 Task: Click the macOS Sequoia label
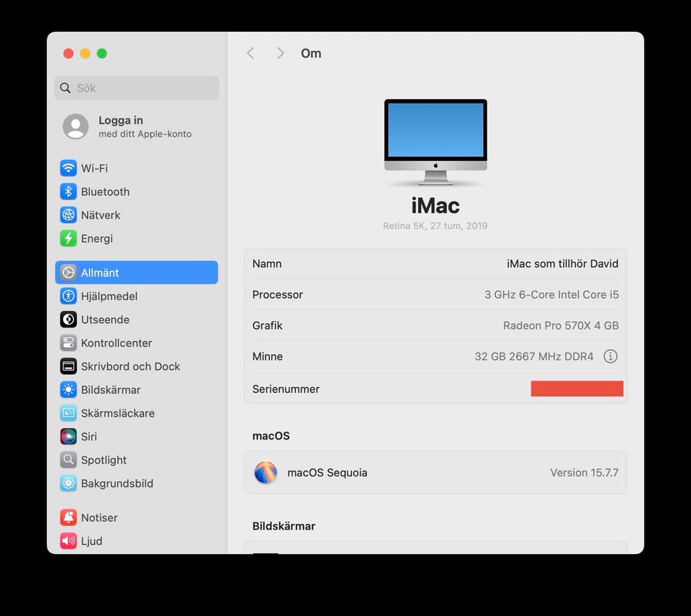(327, 472)
